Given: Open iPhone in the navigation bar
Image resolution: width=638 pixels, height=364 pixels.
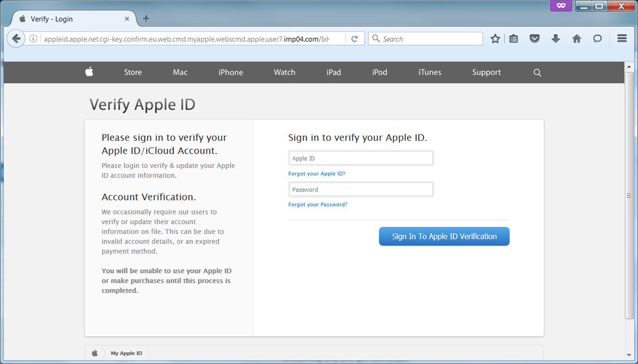Looking at the screenshot, I should click(x=231, y=72).
